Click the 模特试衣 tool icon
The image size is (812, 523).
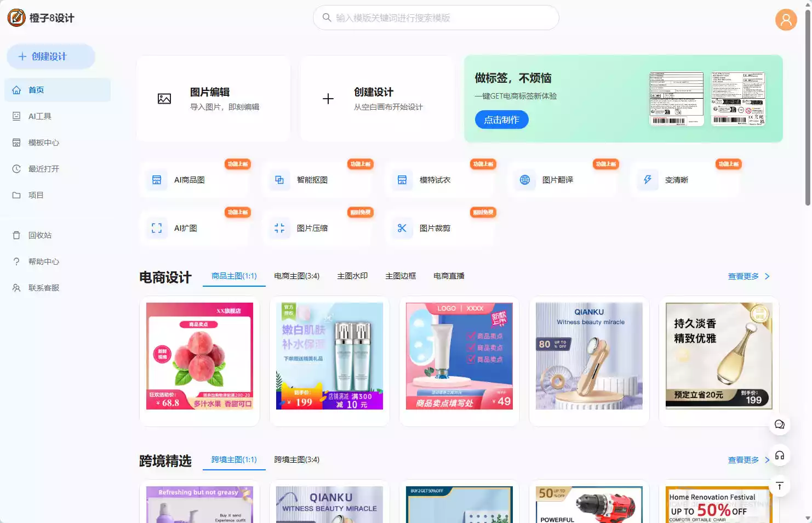pos(402,180)
